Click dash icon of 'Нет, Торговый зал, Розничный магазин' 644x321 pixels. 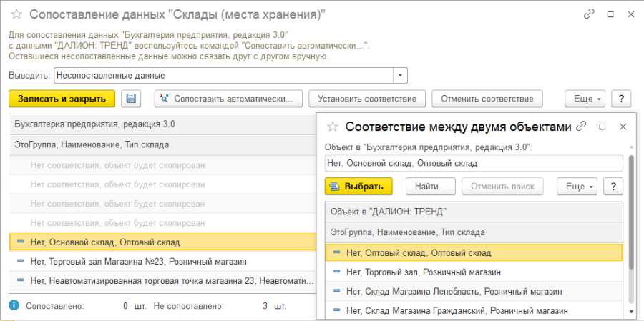pyautogui.click(x=337, y=272)
